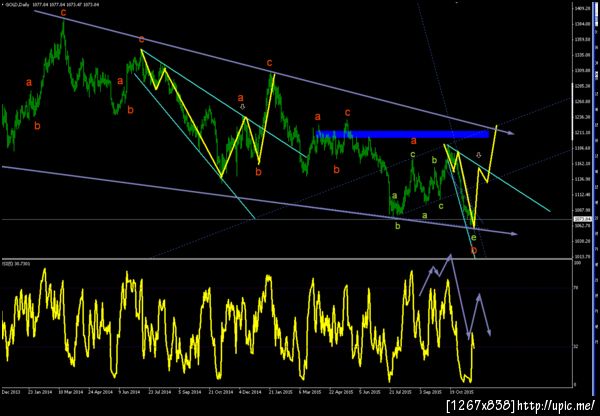Select the blue horizontal resistance rectangle
Image resolution: width=600 pixels, height=416 pixels.
tap(403, 134)
